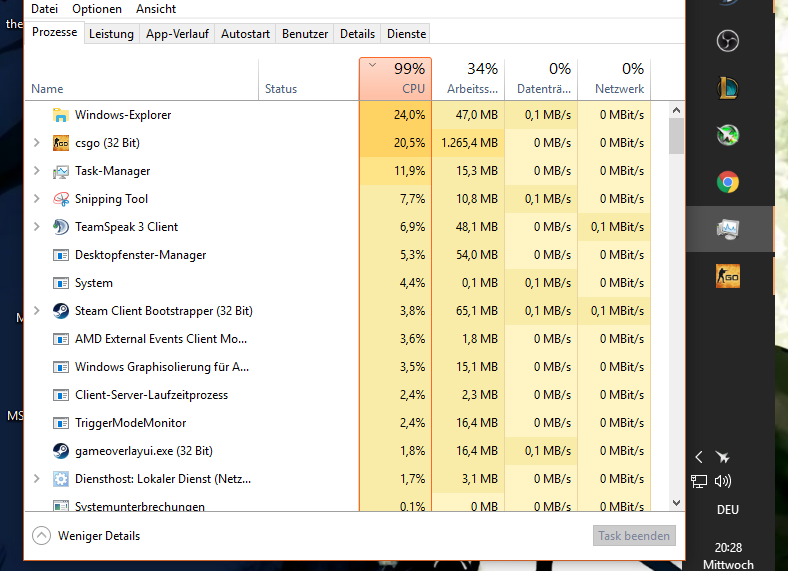This screenshot has height=571, width=788.
Task: Click the Desktopfenster-Manager process icon
Action: point(61,255)
